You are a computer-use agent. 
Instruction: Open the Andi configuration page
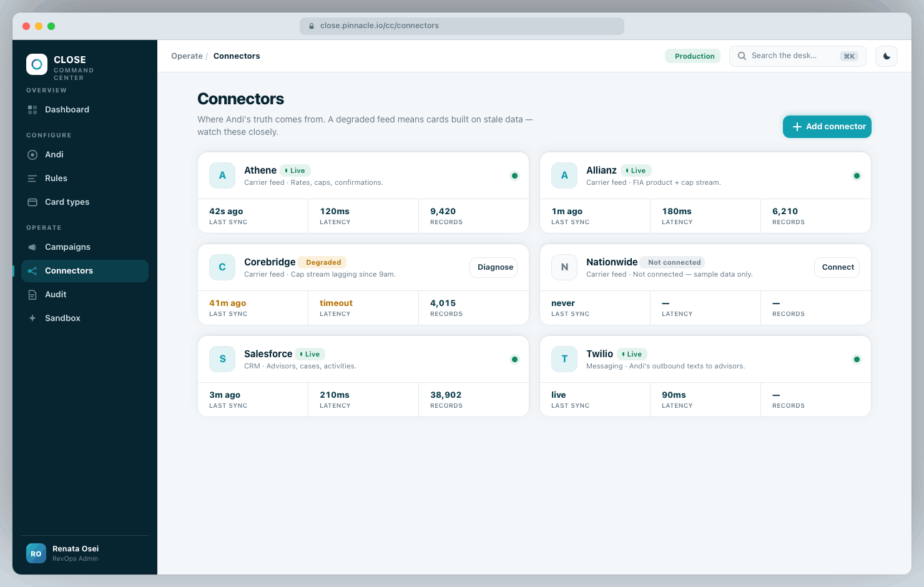pyautogui.click(x=85, y=155)
